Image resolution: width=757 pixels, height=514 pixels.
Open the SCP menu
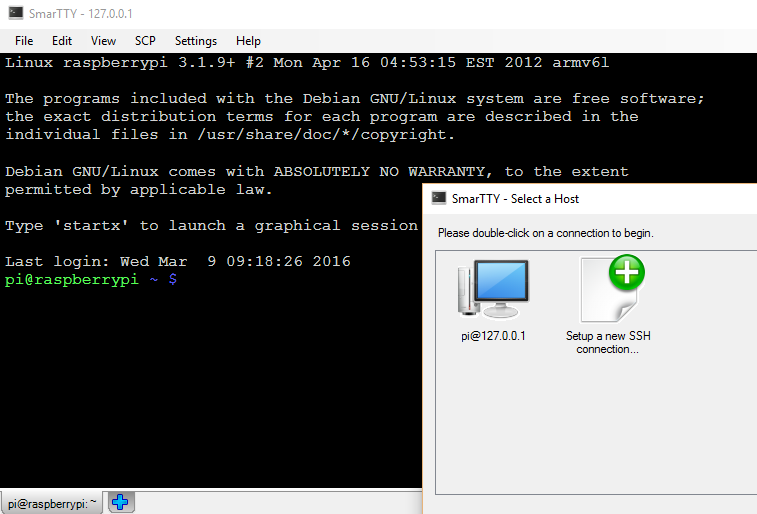pos(145,41)
